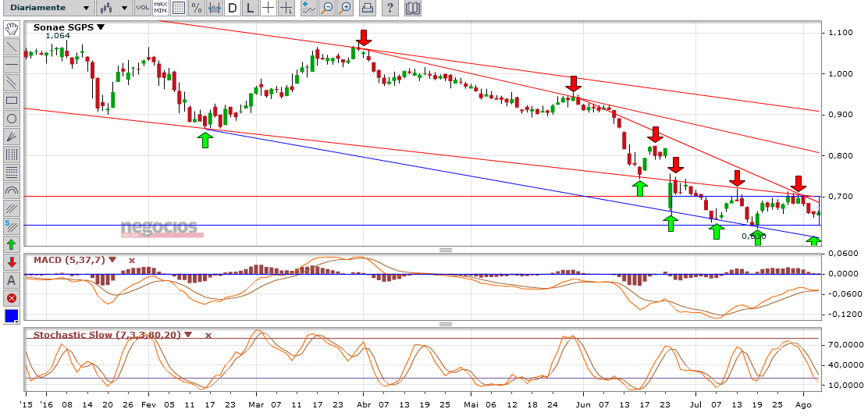868x416 pixels.
Task: Click the splitter handle above Stochastic panel
Action: tap(445, 324)
